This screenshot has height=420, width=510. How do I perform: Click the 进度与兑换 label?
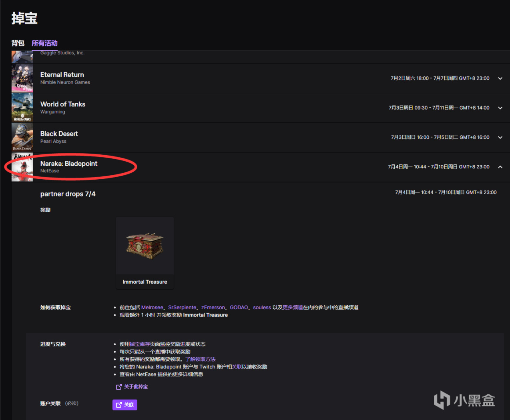(x=53, y=344)
